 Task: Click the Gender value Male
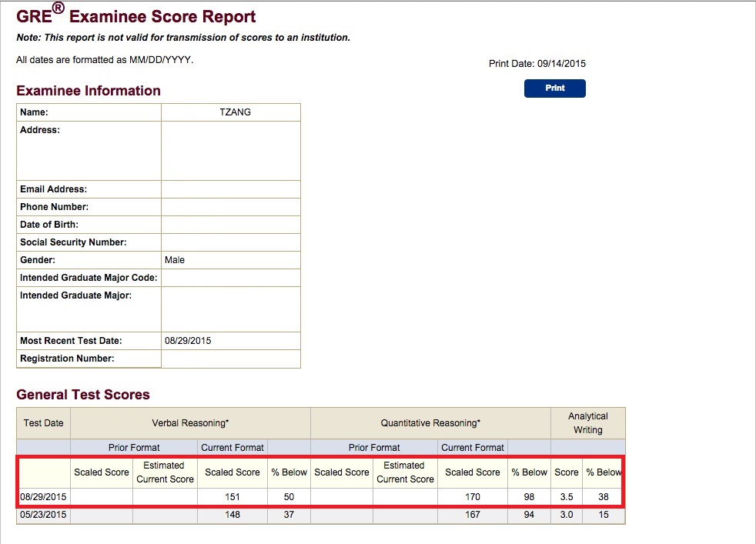click(x=175, y=260)
